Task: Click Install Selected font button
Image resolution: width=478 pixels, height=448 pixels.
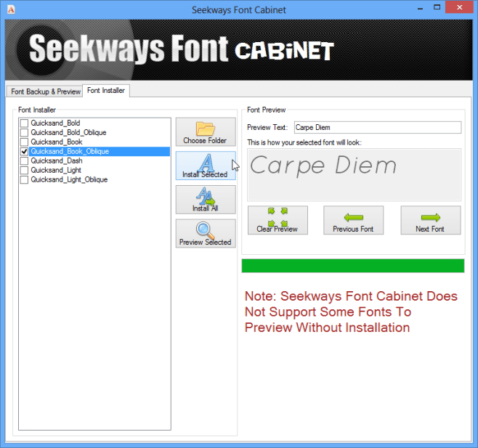Action: click(x=206, y=166)
